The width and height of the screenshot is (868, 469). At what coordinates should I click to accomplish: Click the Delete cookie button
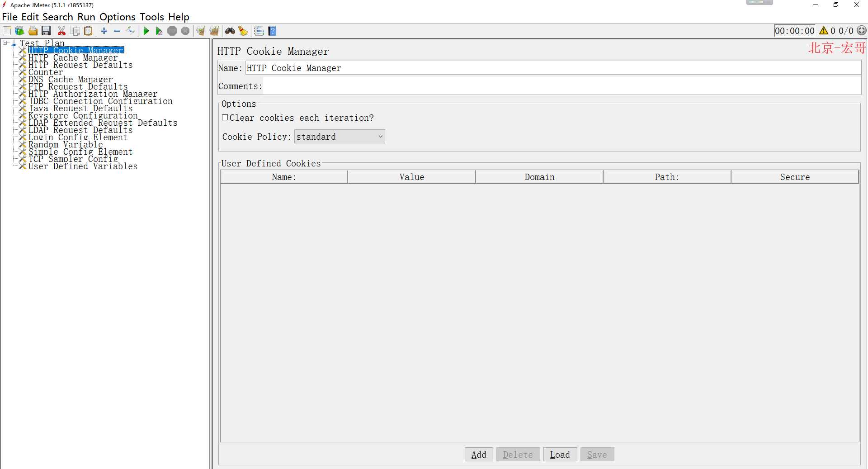(518, 455)
